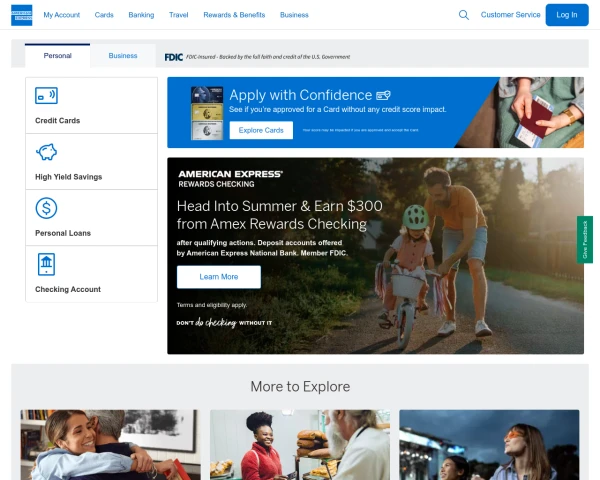Screen dimensions: 600x480
Task: Choose the piggy bank High Yield Savings icon
Action: pos(46,152)
